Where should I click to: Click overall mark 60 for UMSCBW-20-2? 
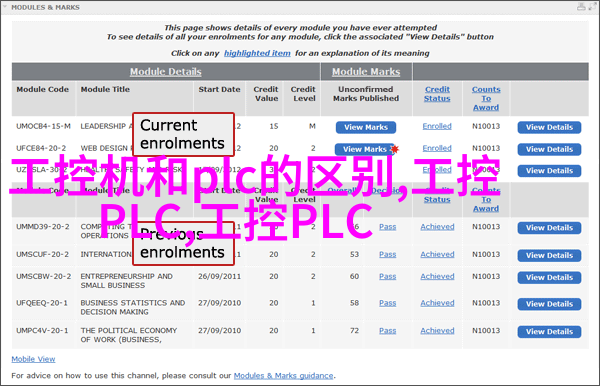tap(354, 276)
